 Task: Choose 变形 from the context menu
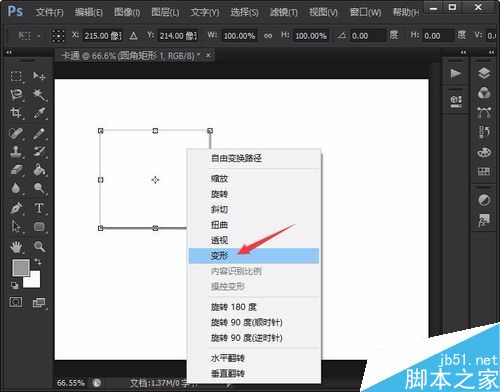click(x=254, y=256)
